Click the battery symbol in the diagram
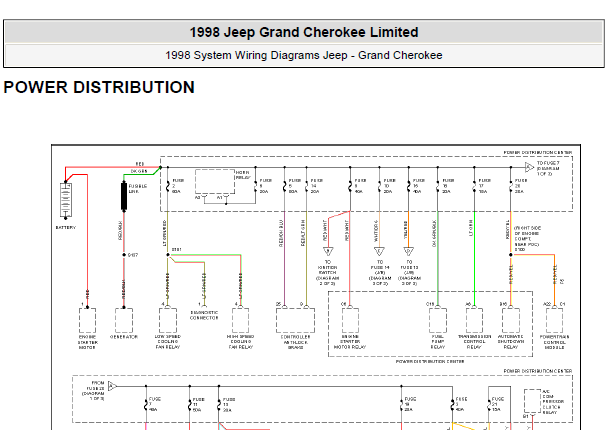This screenshot has width=609, height=430. pyautogui.click(x=66, y=200)
